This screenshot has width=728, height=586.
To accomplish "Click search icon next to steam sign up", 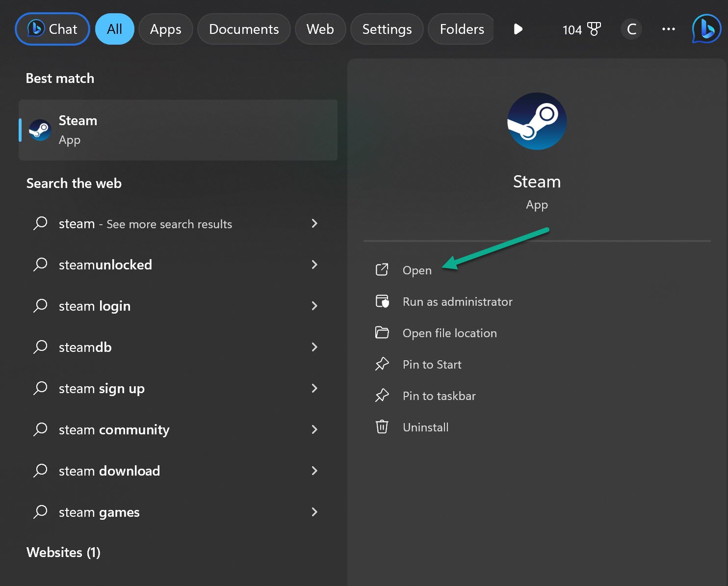I will point(40,388).
